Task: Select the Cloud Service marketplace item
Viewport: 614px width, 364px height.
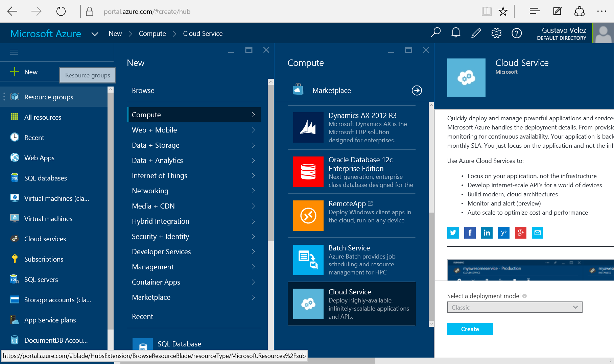Action: coord(352,304)
